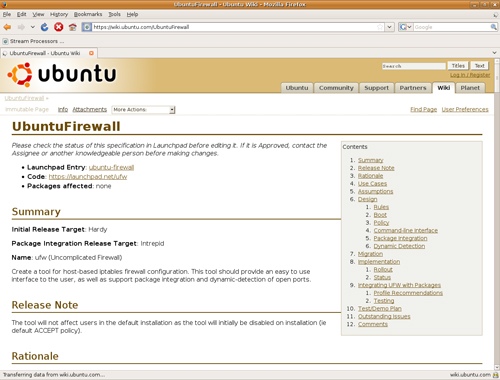Switch to the Partners site tab
The height and width of the screenshot is (380, 500).
pyautogui.click(x=413, y=88)
